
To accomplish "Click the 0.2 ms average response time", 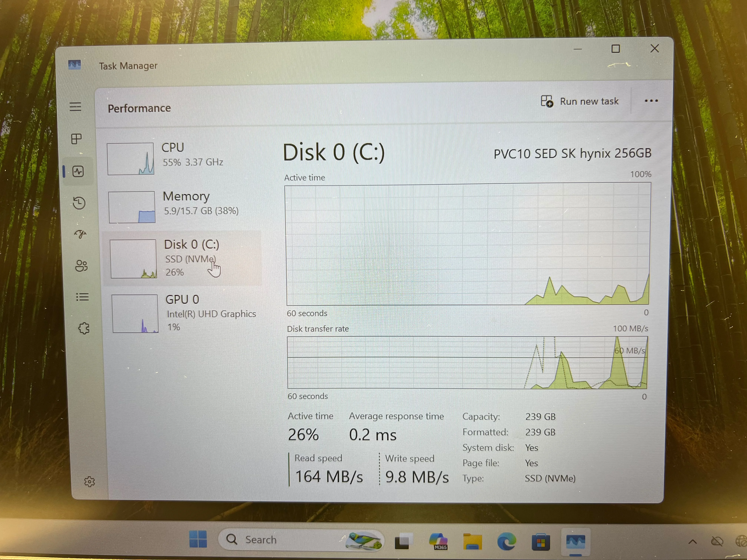I will pyautogui.click(x=373, y=435).
